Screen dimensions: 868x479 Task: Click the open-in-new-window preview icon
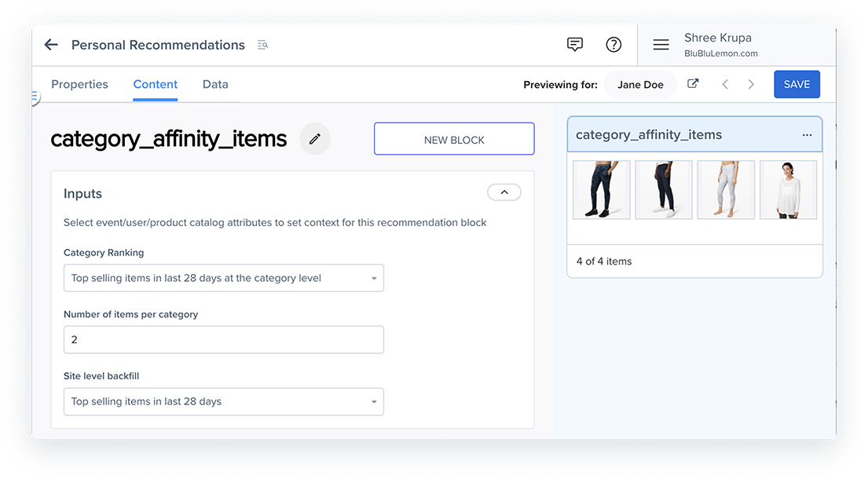(x=693, y=84)
